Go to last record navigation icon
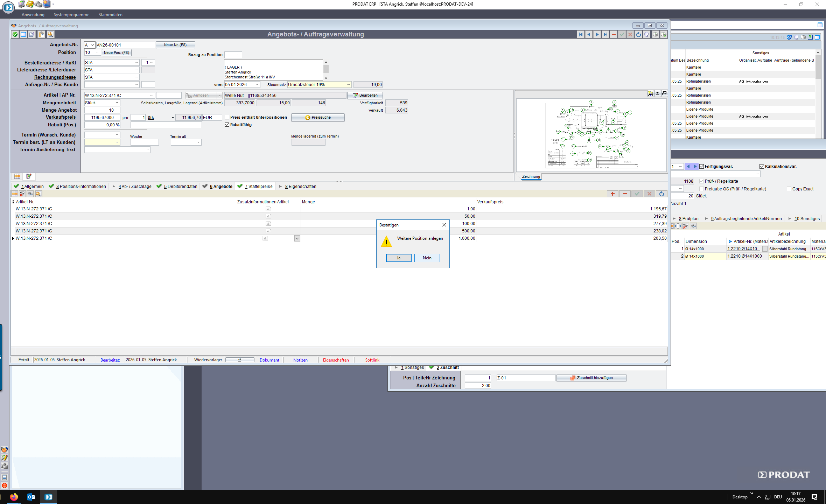This screenshot has width=826, height=504. [605, 34]
